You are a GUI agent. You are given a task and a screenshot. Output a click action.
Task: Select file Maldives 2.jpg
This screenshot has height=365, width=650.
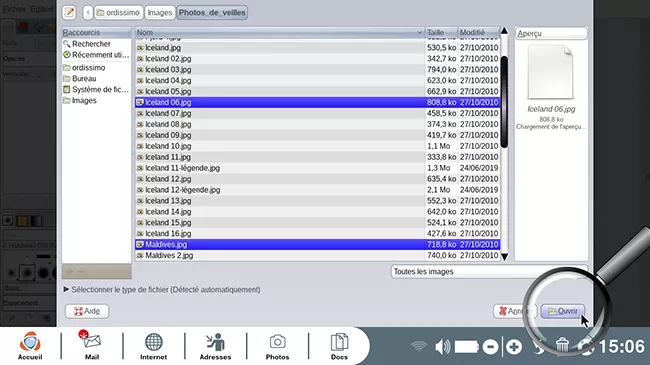[318, 256]
